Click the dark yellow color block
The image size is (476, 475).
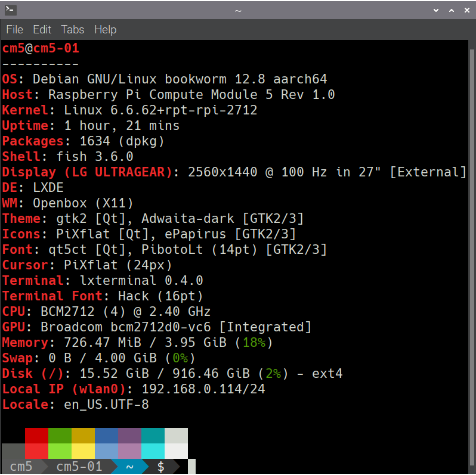click(x=83, y=436)
